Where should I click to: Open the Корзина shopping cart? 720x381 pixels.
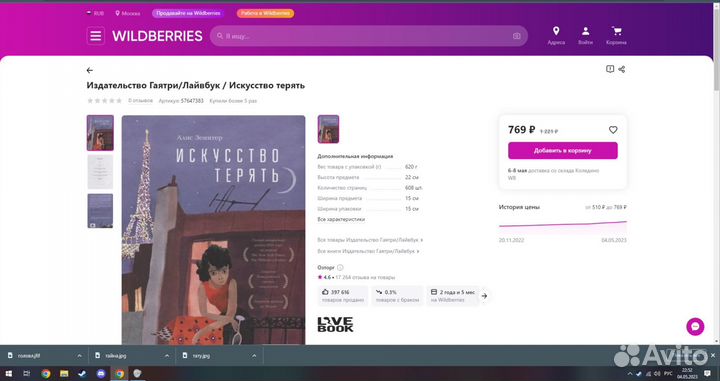tap(616, 35)
